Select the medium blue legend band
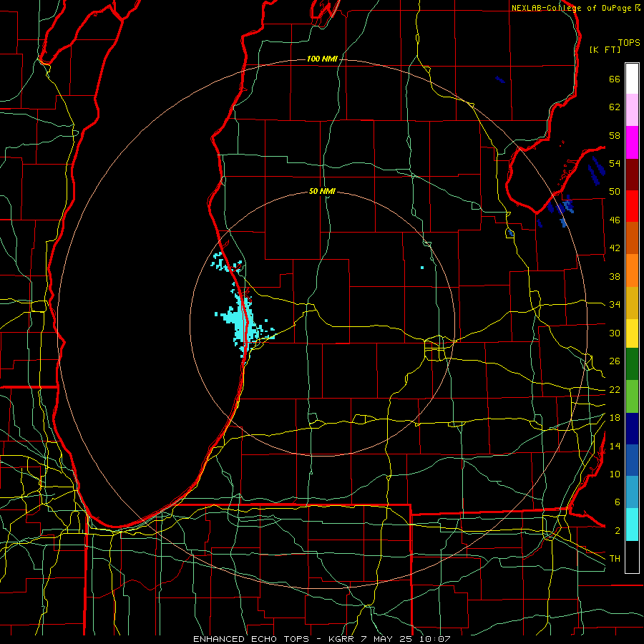This screenshot has height=644, width=644. [x=632, y=460]
